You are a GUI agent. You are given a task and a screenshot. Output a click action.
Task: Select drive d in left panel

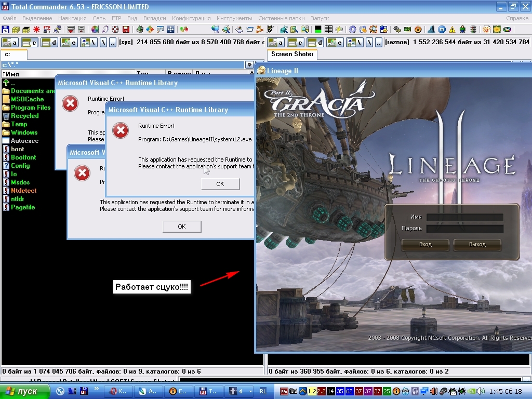tap(49, 43)
